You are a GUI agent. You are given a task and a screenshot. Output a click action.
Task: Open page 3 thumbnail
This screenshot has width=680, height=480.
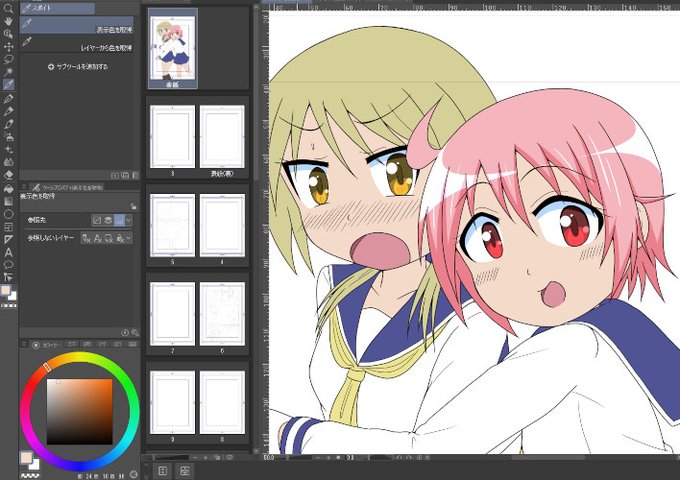(172, 137)
